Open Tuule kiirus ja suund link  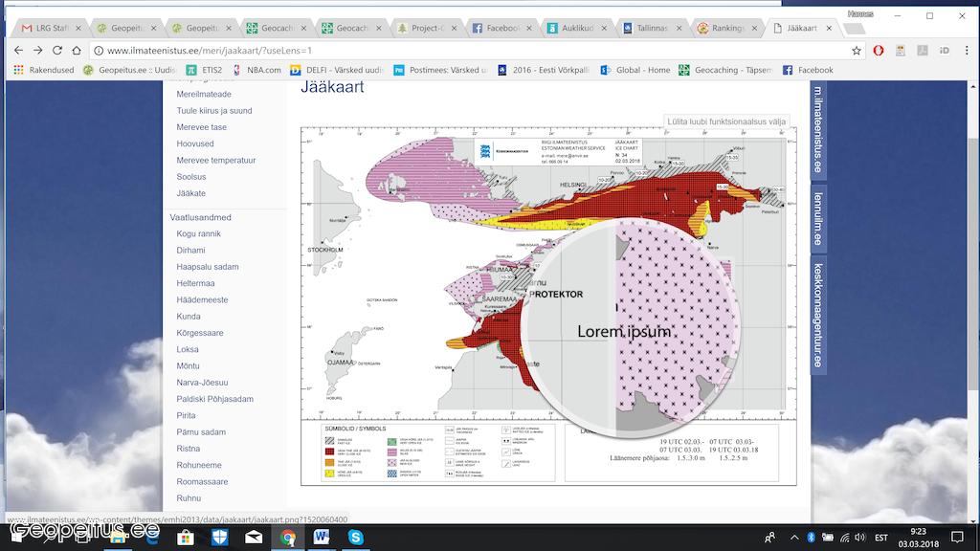click(x=214, y=111)
